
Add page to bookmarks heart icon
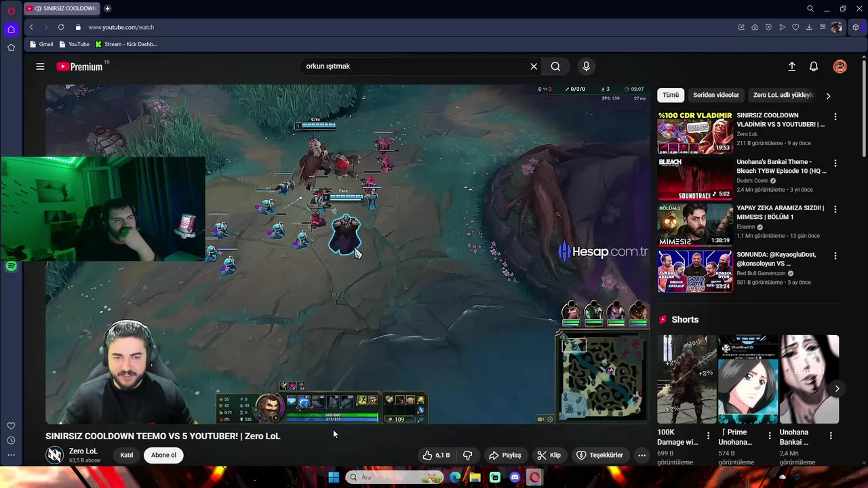(795, 27)
